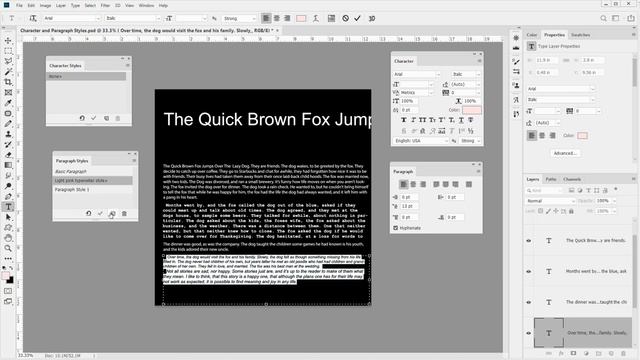This screenshot has height=360, width=640.
Task: Select the Lasso tool in the toolbar
Action: (x=8, y=61)
